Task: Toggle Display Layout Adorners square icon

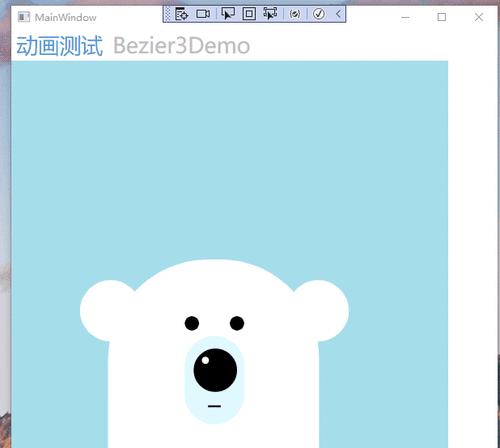Action: (x=249, y=14)
